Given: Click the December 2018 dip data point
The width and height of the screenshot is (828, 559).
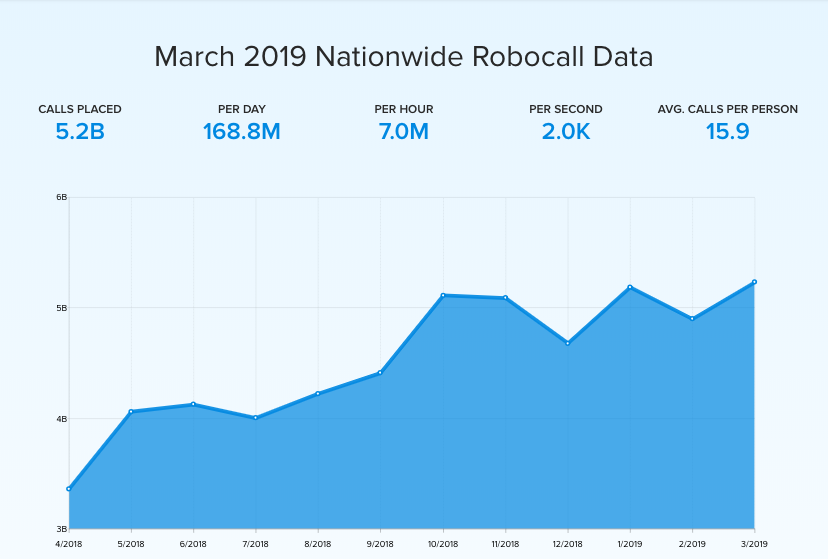Looking at the screenshot, I should [567, 343].
